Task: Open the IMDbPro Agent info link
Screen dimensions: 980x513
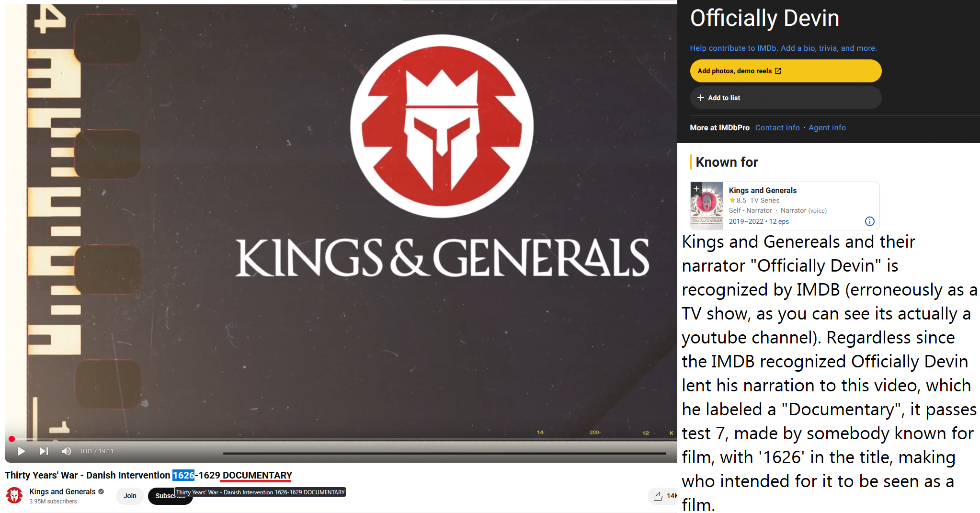Action: [x=827, y=128]
